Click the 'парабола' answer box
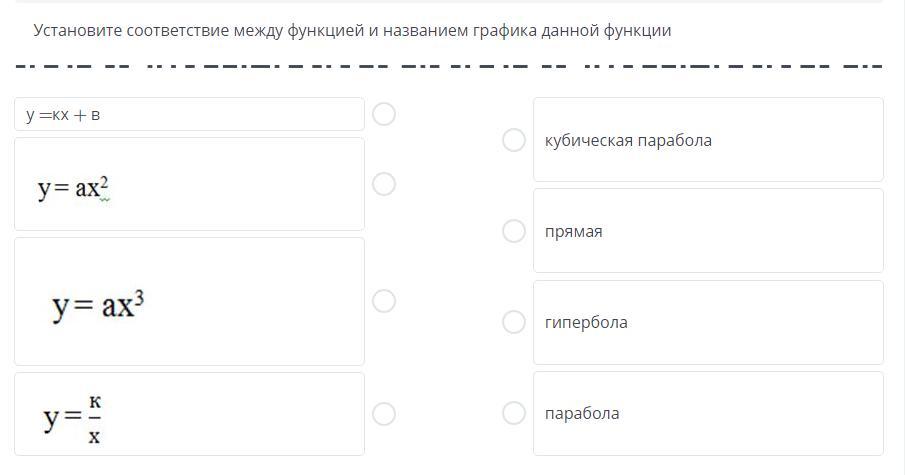Screen dimensions: 905x475 [708, 413]
